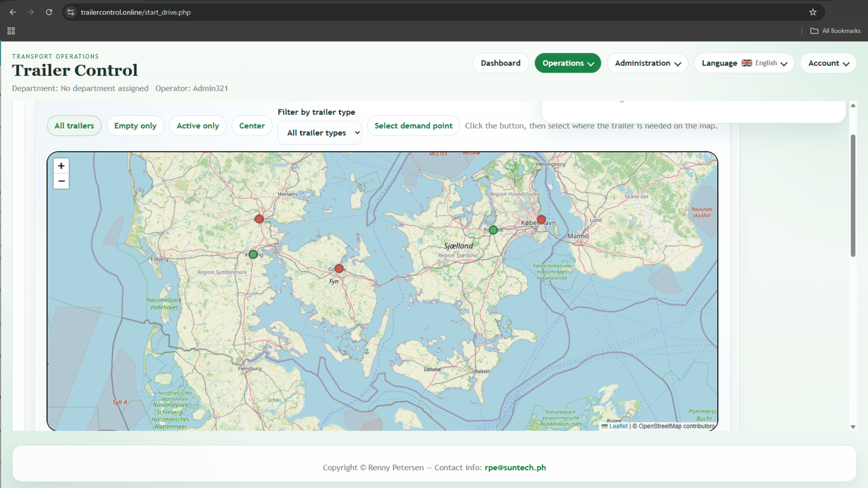Click the page vertical scrollbar thumb
This screenshot has height=488, width=868.
(x=853, y=195)
